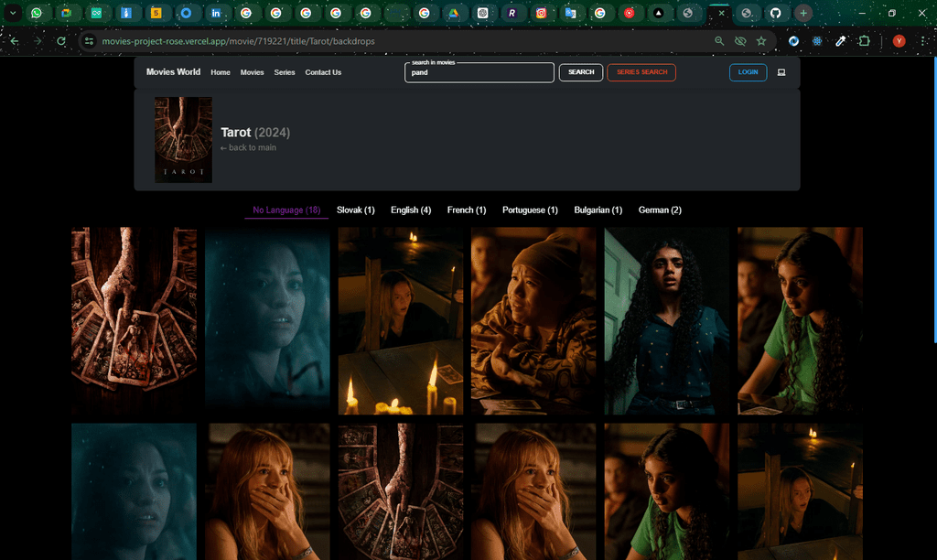Viewport: 937px width, 560px height.
Task: Switch to the French (1) tab
Action: pyautogui.click(x=467, y=210)
